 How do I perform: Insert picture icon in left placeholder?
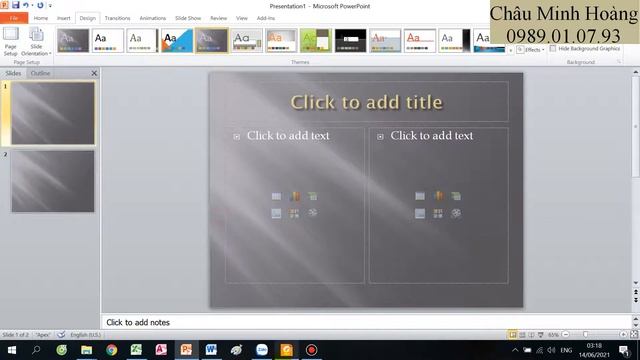point(276,213)
